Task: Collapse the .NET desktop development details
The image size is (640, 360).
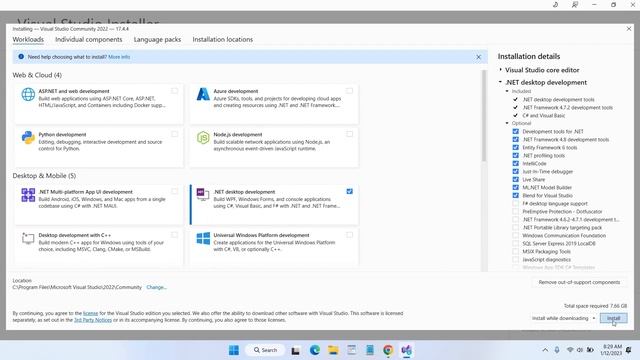Action: (500, 82)
